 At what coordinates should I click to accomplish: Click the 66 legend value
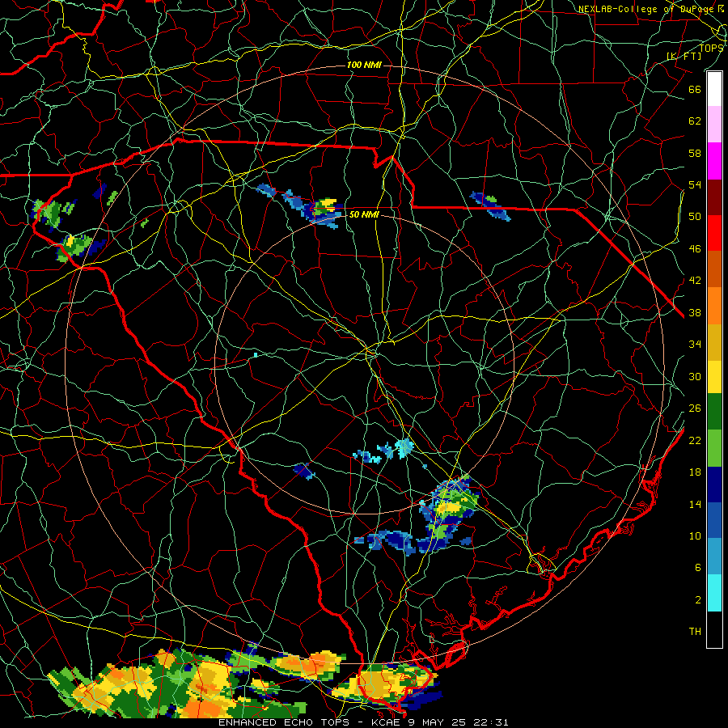tap(695, 89)
